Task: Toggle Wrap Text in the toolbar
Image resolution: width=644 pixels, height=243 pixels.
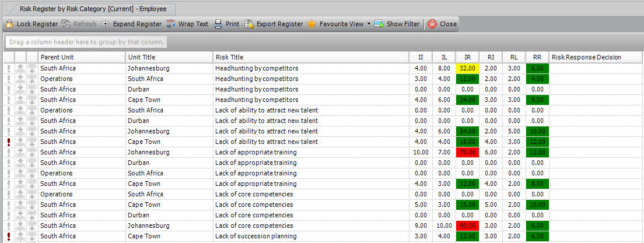Action: 187,24
